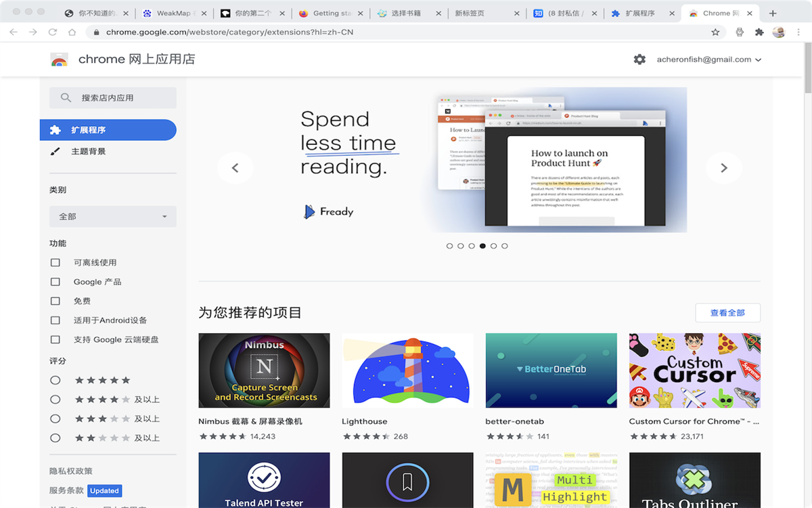The width and height of the screenshot is (812, 508).
Task: Close the WeakMap tab
Action: tap(204, 13)
